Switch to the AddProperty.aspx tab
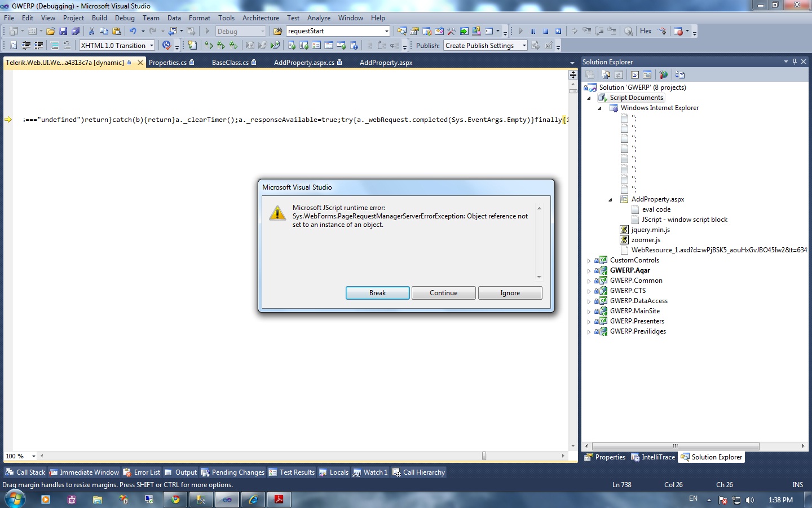Screen dimensions: 812x508 tap(386, 63)
